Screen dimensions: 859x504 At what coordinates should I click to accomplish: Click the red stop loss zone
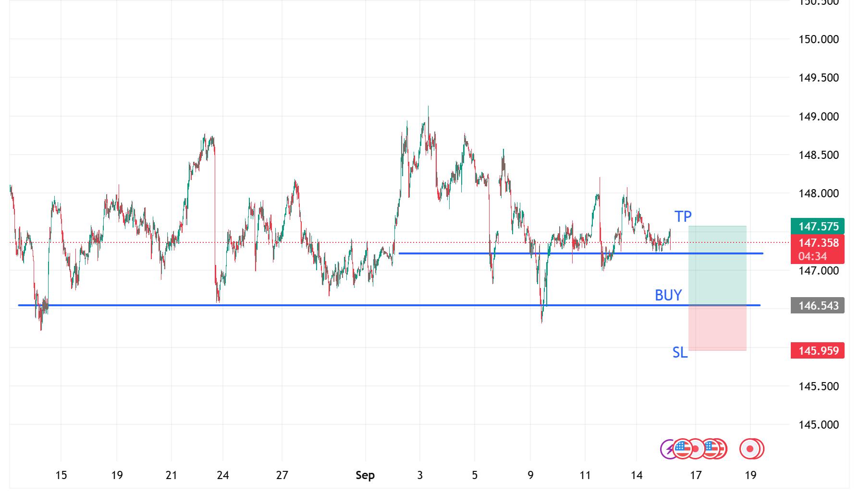pyautogui.click(x=717, y=328)
